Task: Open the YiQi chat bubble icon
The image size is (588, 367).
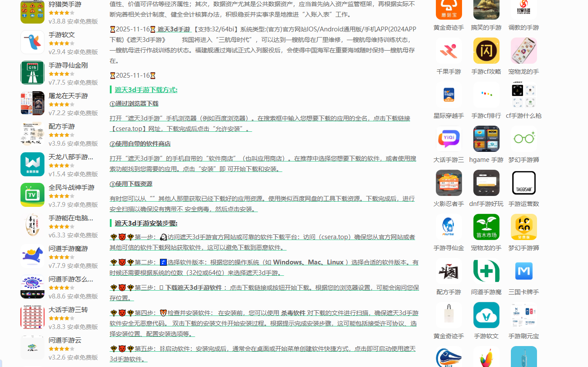Action: [449, 139]
